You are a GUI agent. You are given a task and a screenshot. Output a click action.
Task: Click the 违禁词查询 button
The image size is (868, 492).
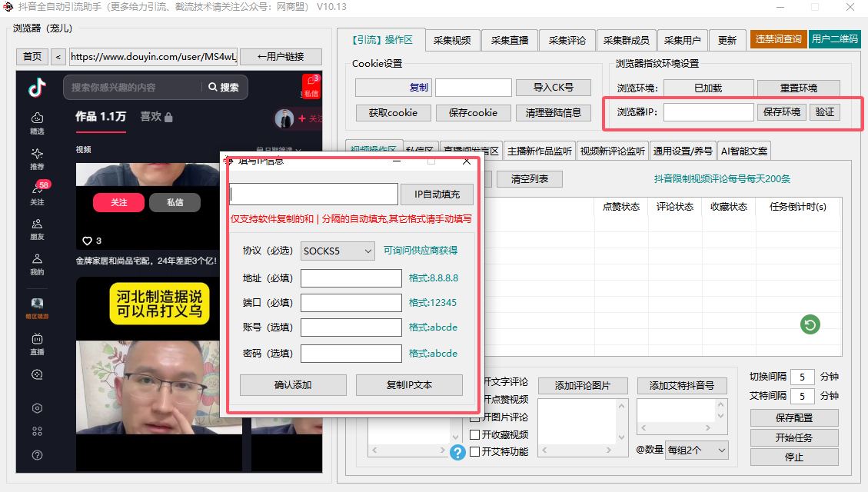coord(778,39)
